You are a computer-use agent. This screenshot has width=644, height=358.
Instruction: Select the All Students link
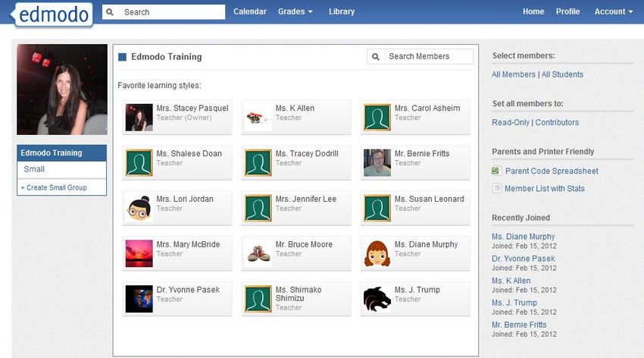562,74
